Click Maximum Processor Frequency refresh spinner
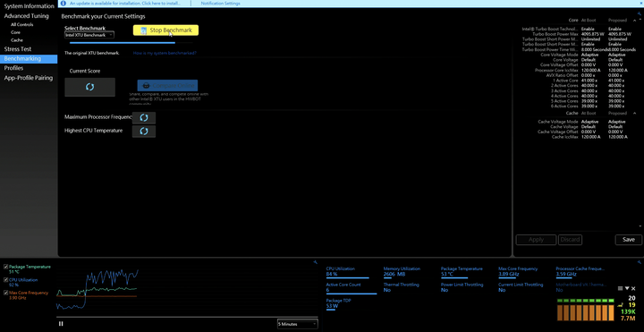Viewport: 644px width, 332px height. pos(144,117)
